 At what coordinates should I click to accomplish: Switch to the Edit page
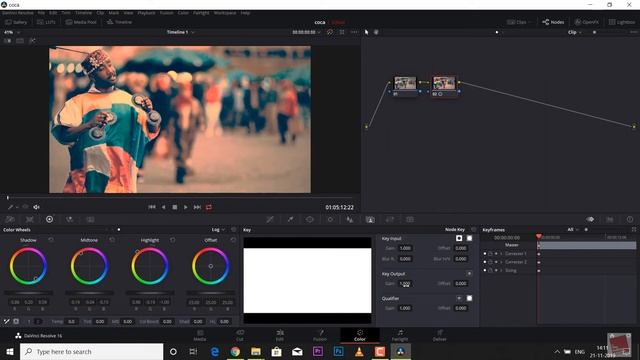280,335
